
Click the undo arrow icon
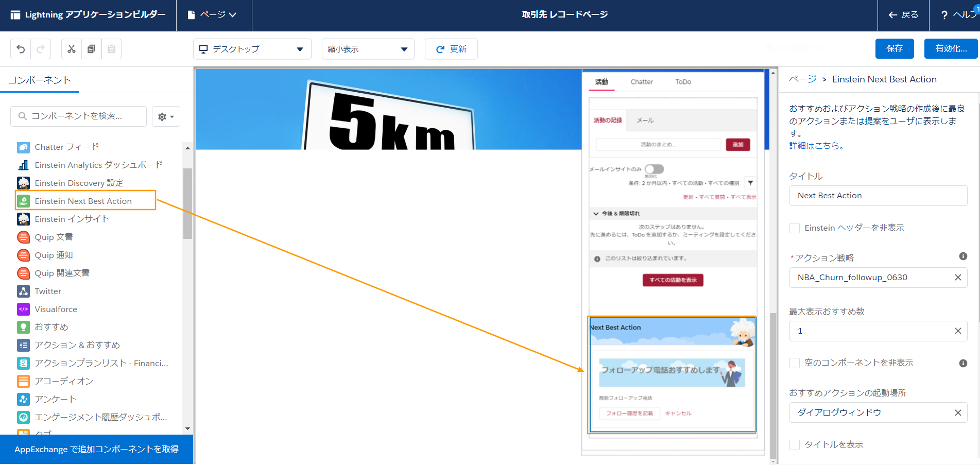[x=21, y=49]
